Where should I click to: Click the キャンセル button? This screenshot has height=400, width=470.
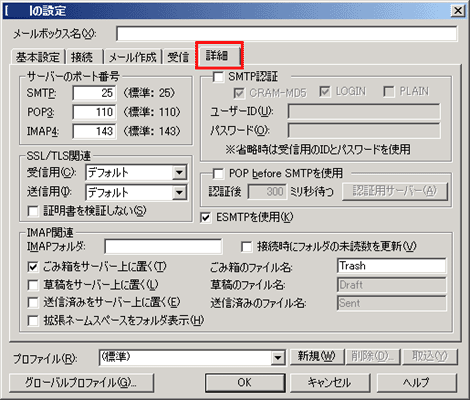coord(330,382)
